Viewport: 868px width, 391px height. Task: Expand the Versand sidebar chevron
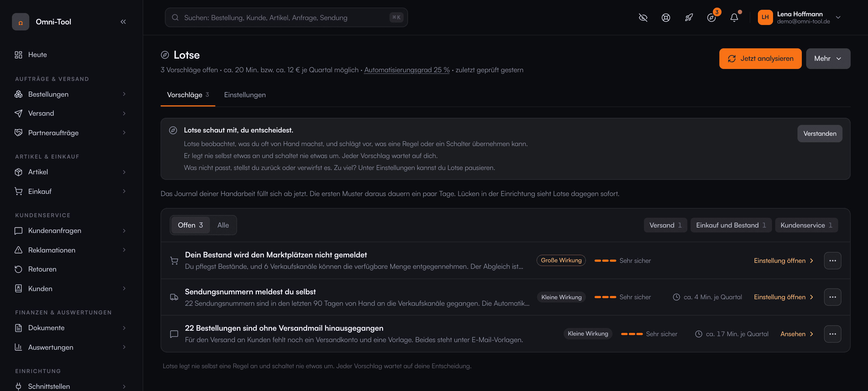click(x=124, y=113)
